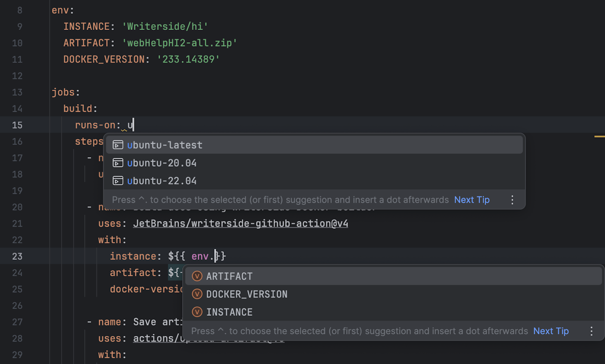Screen dimensions: 605x364
Task: Click Next Tip in the runs-on popup
Action: pyautogui.click(x=472, y=200)
